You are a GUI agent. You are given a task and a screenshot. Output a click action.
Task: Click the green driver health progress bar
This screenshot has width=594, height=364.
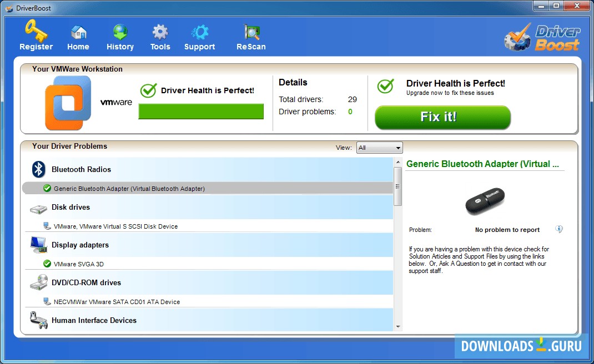coord(201,112)
